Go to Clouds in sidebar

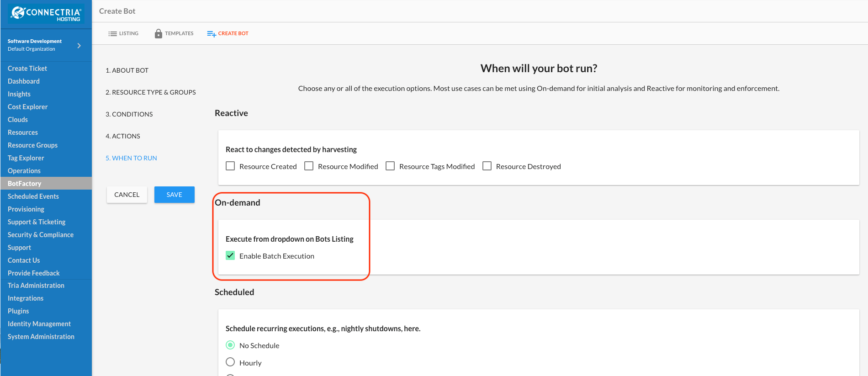[x=18, y=120]
